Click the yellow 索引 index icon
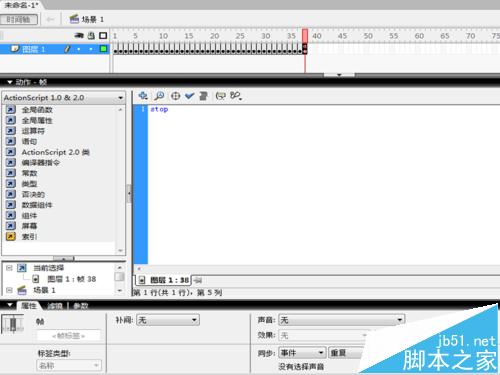This screenshot has width=500, height=375. [x=11, y=236]
